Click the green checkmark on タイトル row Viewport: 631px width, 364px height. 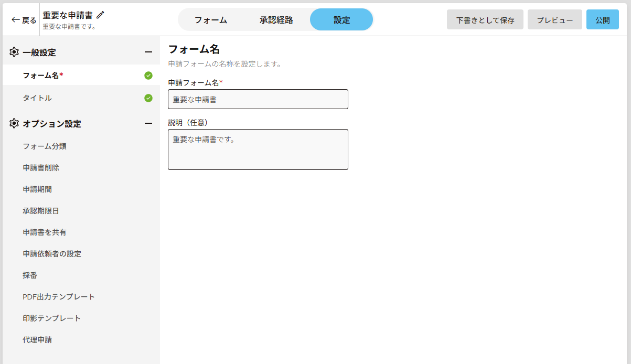pyautogui.click(x=148, y=98)
